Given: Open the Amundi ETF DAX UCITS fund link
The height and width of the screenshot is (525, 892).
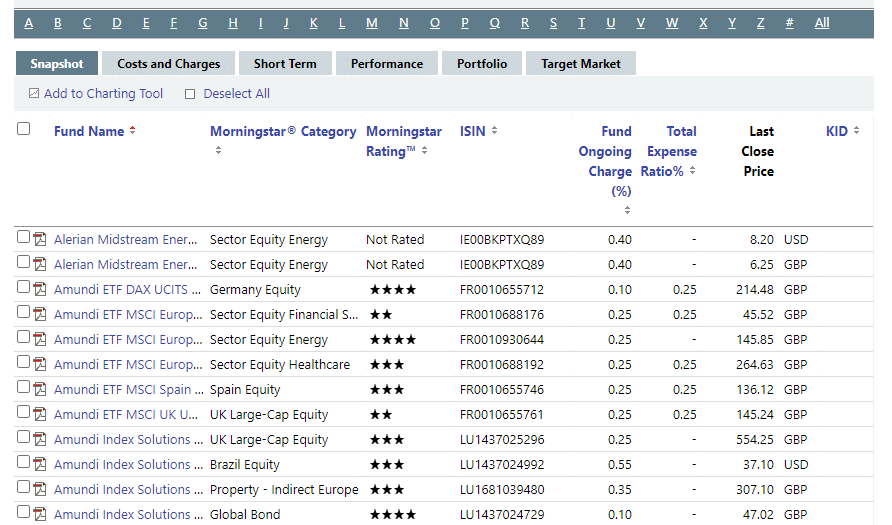Looking at the screenshot, I should coord(127,290).
